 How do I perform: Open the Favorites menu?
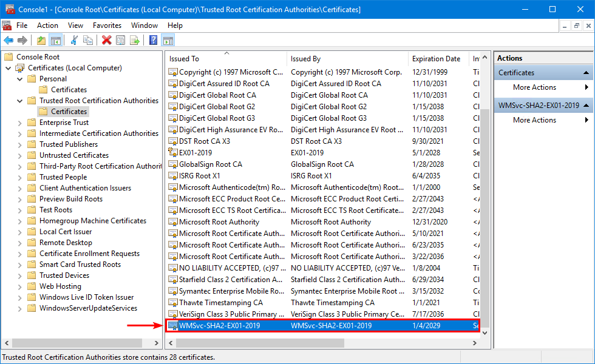[107, 25]
